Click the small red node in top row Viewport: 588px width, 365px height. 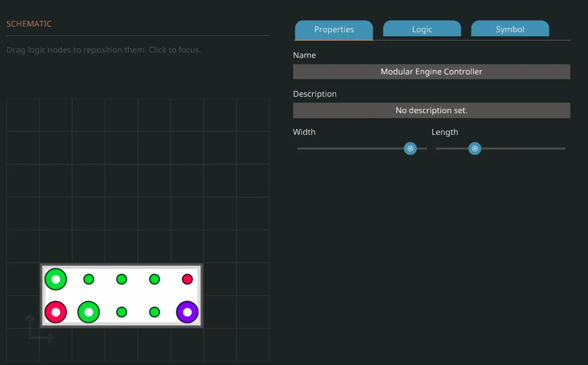click(x=187, y=279)
